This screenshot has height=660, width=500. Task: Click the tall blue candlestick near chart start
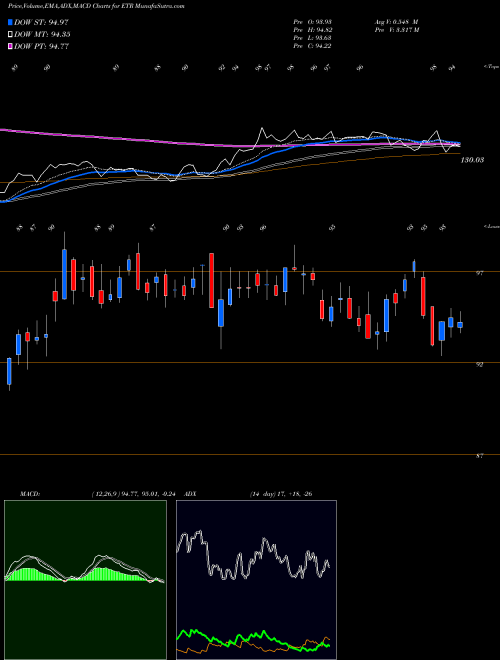(x=64, y=274)
